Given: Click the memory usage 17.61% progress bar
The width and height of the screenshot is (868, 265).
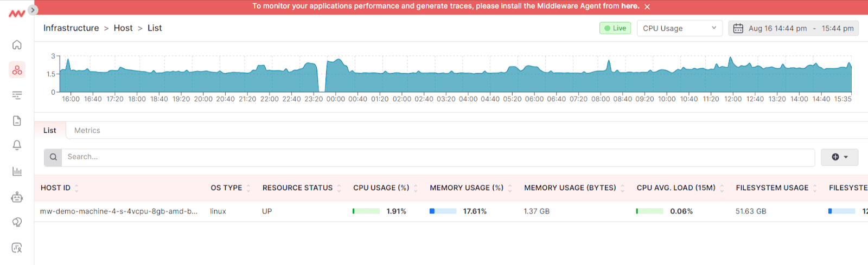Looking at the screenshot, I should pyautogui.click(x=443, y=211).
